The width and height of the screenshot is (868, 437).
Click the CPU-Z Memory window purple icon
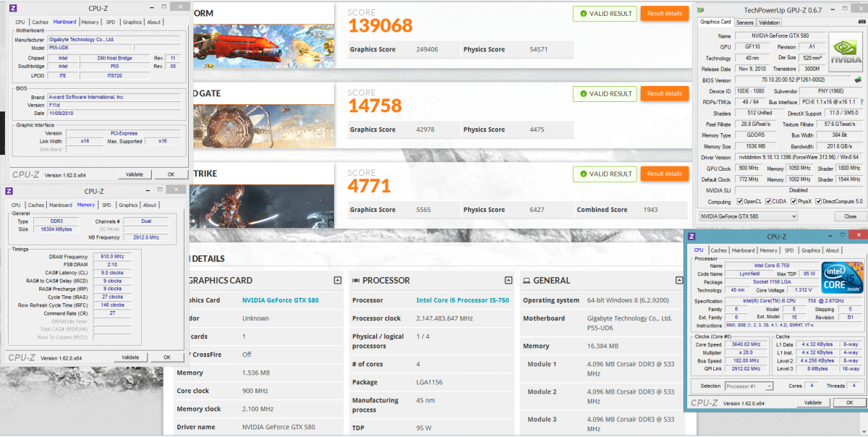tap(9, 191)
